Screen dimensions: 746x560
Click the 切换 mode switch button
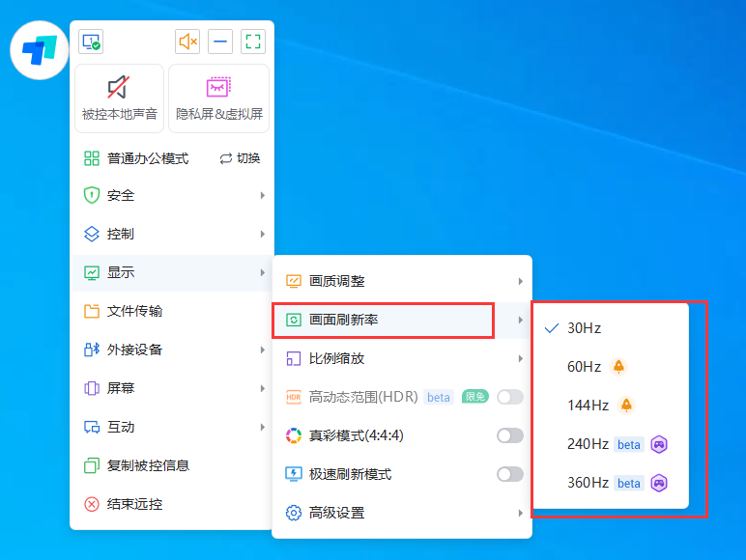click(x=240, y=158)
